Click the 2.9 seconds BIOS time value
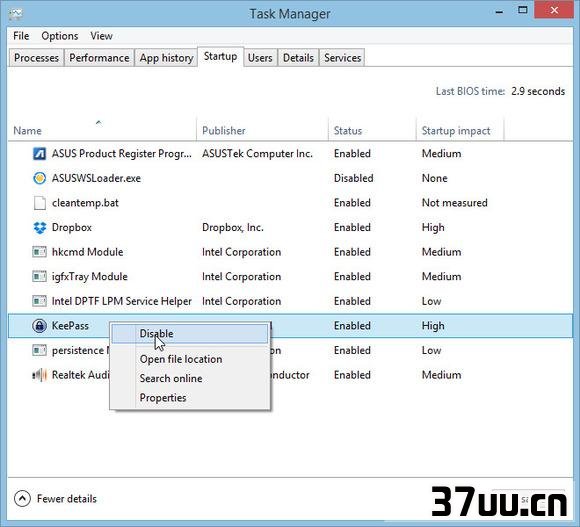The width and height of the screenshot is (580, 527). click(x=538, y=91)
